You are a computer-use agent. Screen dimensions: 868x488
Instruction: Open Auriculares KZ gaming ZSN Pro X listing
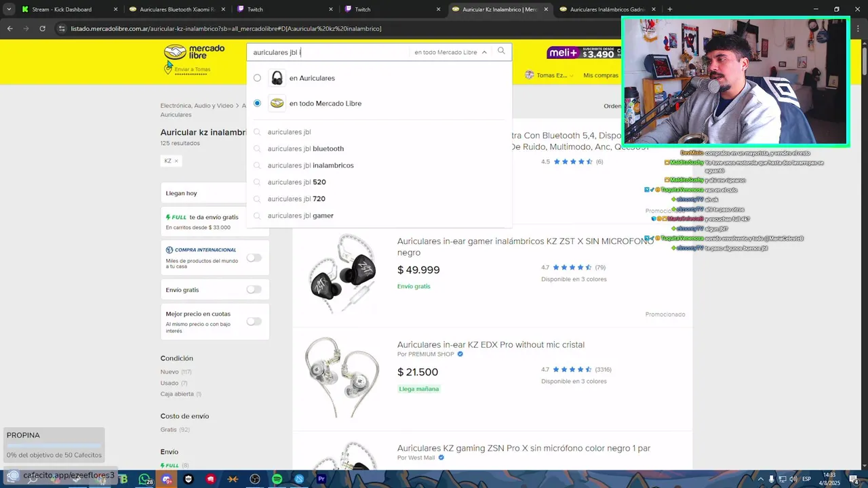tap(524, 448)
